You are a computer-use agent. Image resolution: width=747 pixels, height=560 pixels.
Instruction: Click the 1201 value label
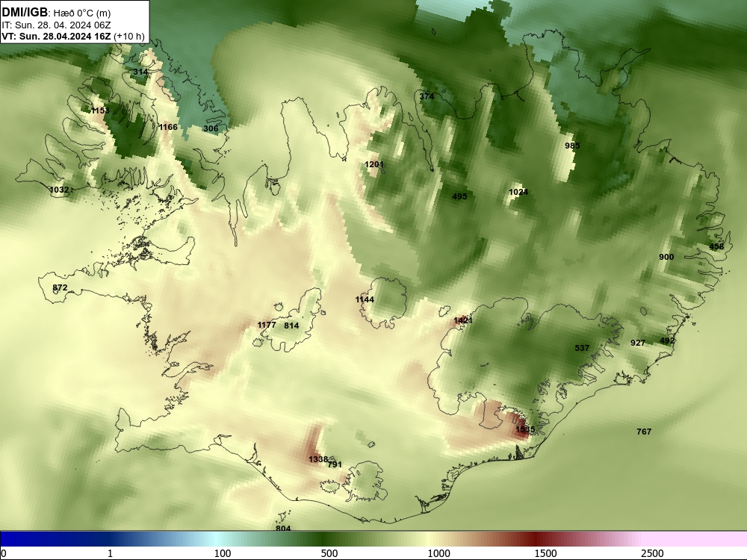point(374,164)
